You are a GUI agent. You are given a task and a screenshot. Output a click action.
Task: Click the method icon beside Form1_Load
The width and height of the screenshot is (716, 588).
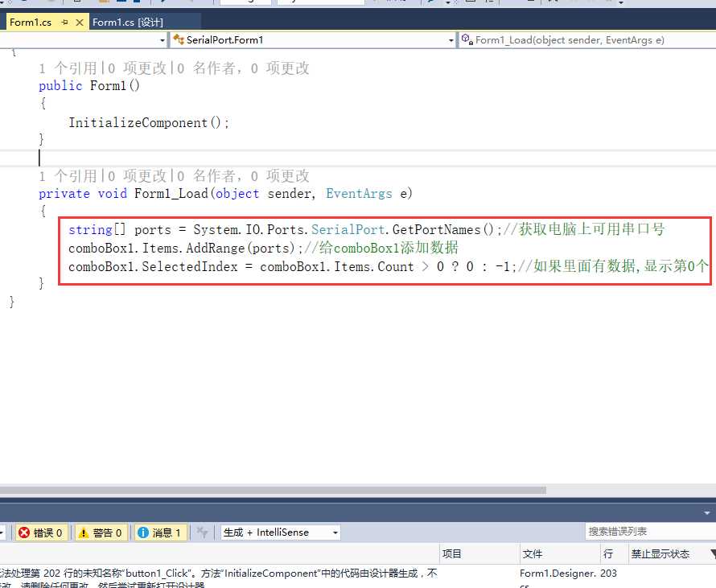point(467,39)
